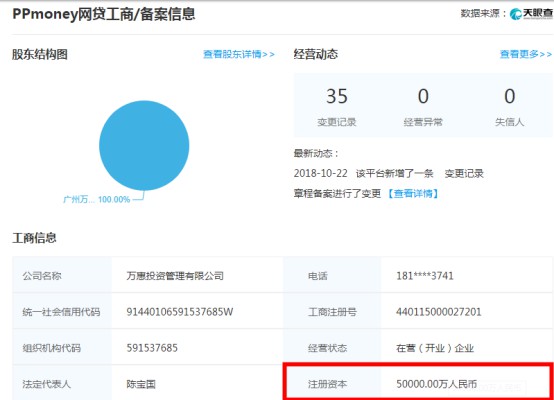This screenshot has height=400, width=554.
Task: Open 查看更多>> link under 经营动态
Action: (526, 54)
